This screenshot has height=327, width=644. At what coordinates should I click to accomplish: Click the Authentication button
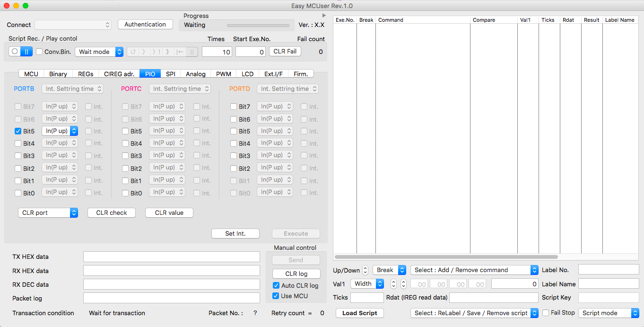[x=145, y=25]
